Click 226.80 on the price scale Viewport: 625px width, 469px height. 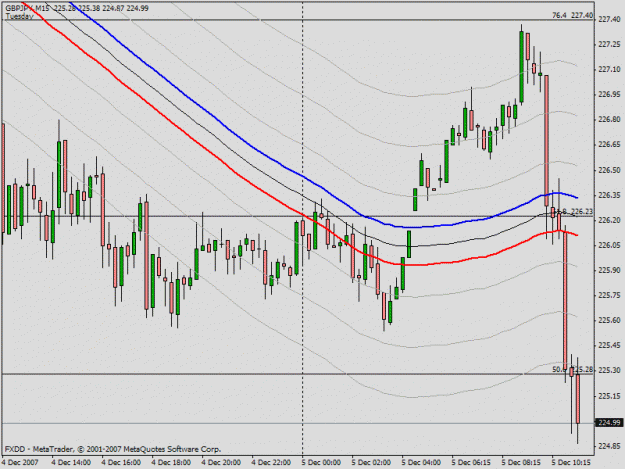[x=609, y=119]
